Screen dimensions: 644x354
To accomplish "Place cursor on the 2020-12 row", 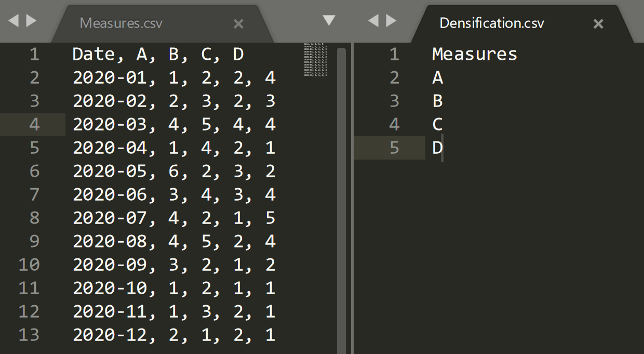I will [173, 335].
